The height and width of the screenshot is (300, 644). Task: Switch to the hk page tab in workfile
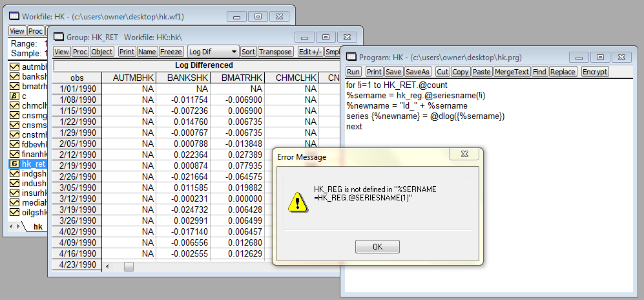[x=37, y=227]
